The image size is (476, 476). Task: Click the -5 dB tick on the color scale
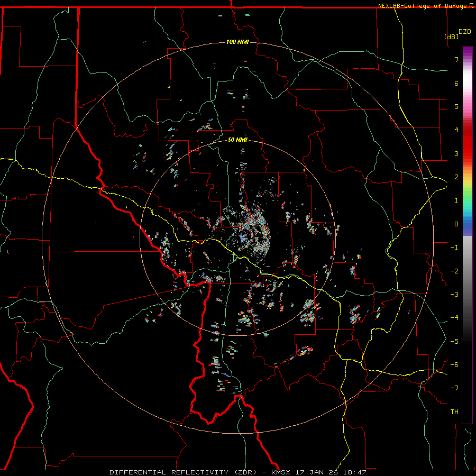pos(454,342)
